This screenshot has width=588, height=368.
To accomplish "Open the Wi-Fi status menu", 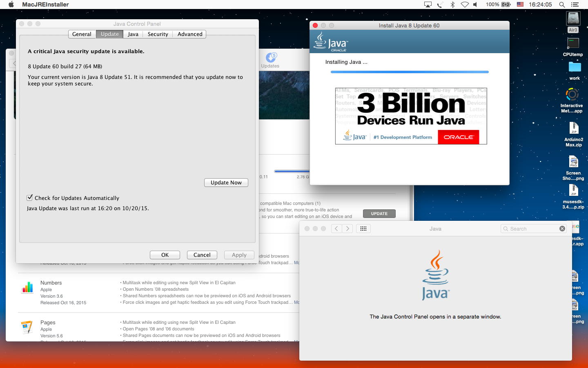I will click(465, 4).
